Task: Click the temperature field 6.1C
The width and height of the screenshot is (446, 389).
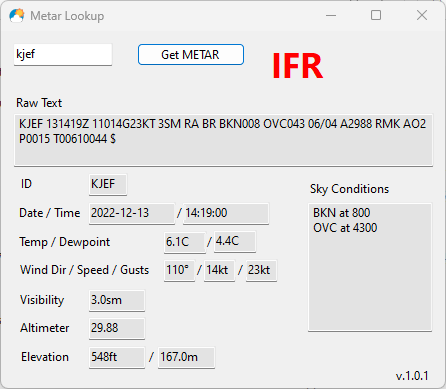Action: (x=185, y=242)
